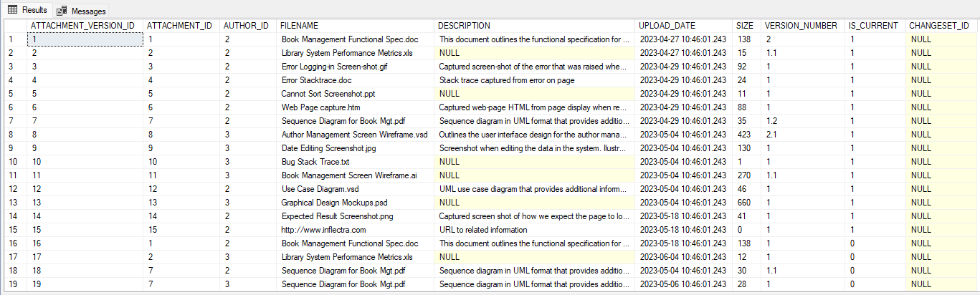Select the SIZE cell showing 660
Viewport: 980px width, 295px height.
click(x=744, y=203)
